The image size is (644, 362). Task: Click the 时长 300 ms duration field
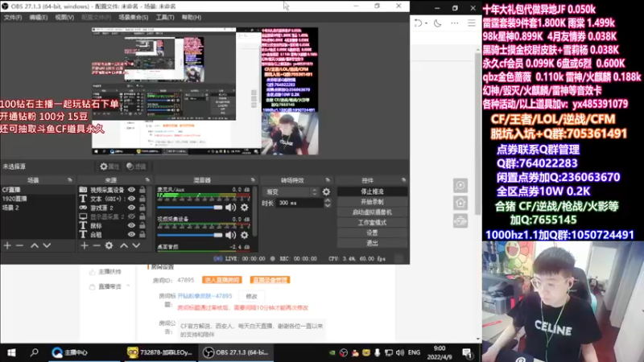(x=299, y=203)
